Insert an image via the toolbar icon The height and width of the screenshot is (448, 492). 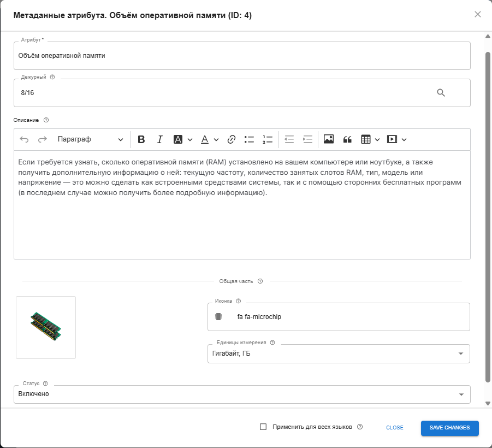(x=328, y=139)
